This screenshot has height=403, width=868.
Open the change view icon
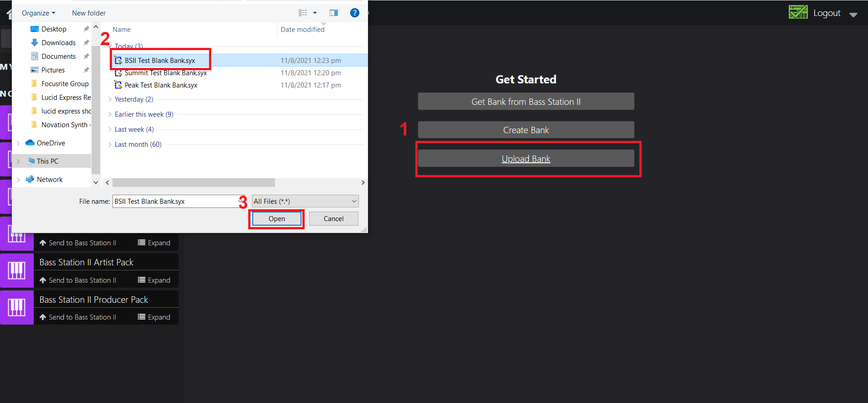click(x=303, y=13)
